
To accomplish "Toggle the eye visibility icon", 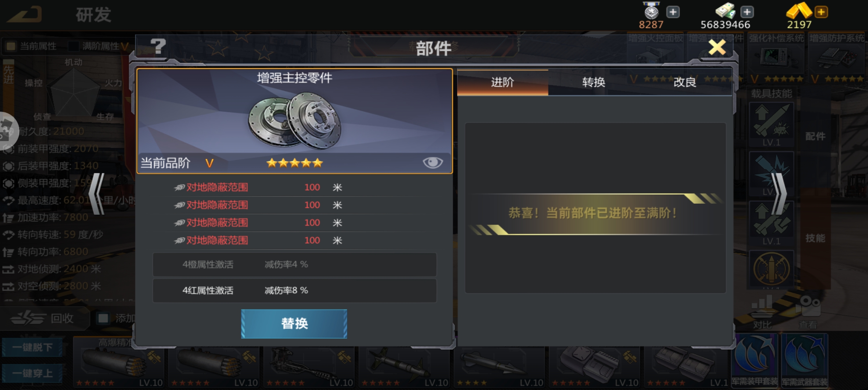I will 433,163.
